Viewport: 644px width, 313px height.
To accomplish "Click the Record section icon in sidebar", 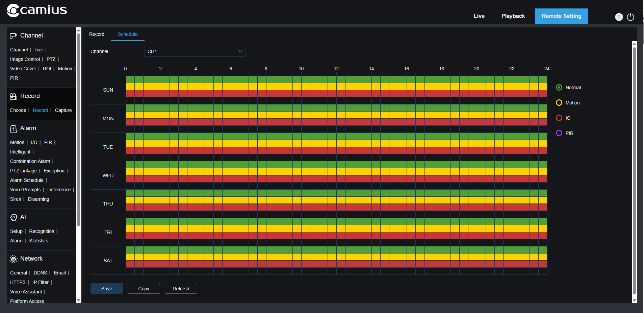I will 13,96.
